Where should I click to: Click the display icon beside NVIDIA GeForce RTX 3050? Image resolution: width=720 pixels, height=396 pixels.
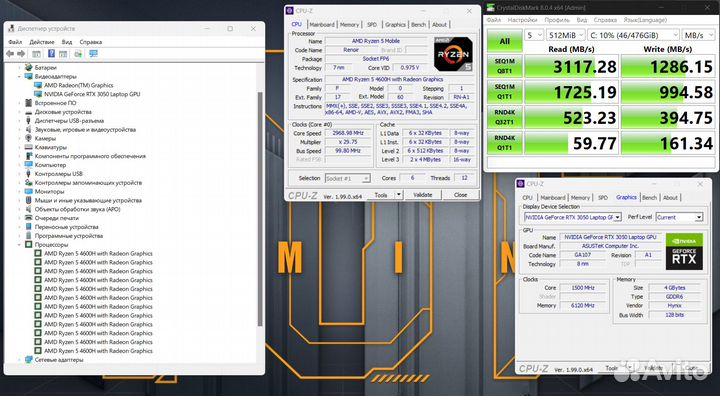[38, 94]
